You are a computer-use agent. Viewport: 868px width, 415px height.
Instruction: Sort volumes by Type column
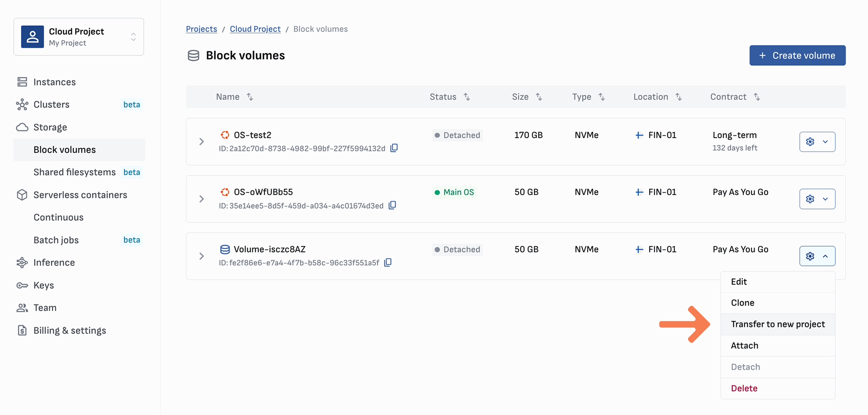click(x=601, y=97)
